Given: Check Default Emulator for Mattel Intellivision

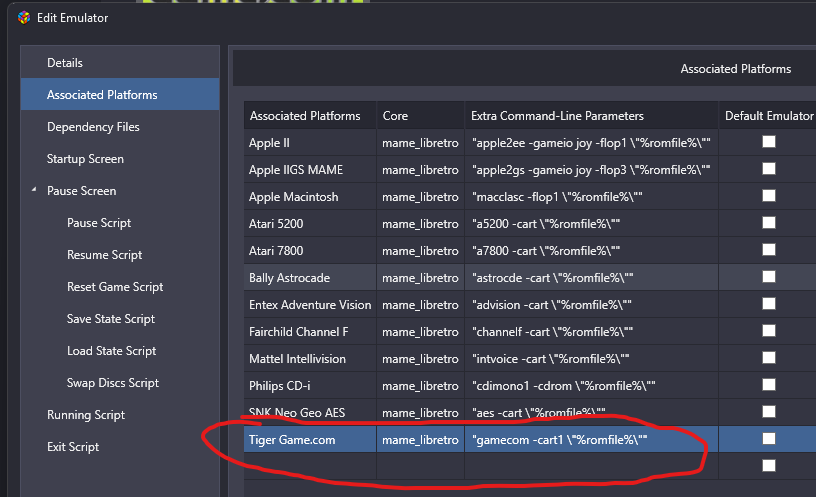Looking at the screenshot, I should 769,359.
